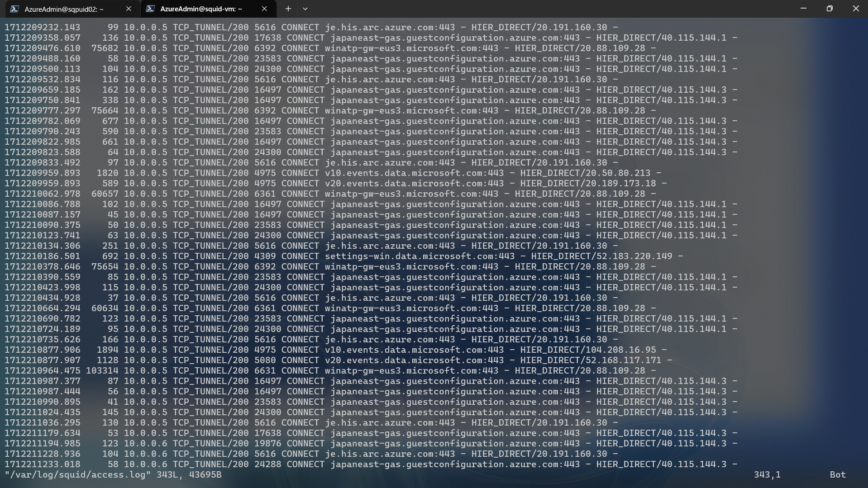Click timestamp 1712210690.782
Viewport: 868px width, 488px height.
pos(43,319)
